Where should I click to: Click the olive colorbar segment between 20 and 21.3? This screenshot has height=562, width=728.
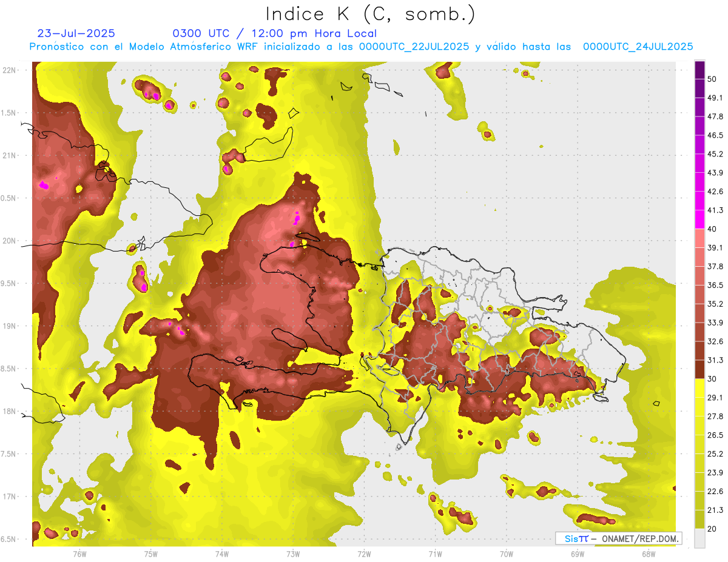(699, 520)
